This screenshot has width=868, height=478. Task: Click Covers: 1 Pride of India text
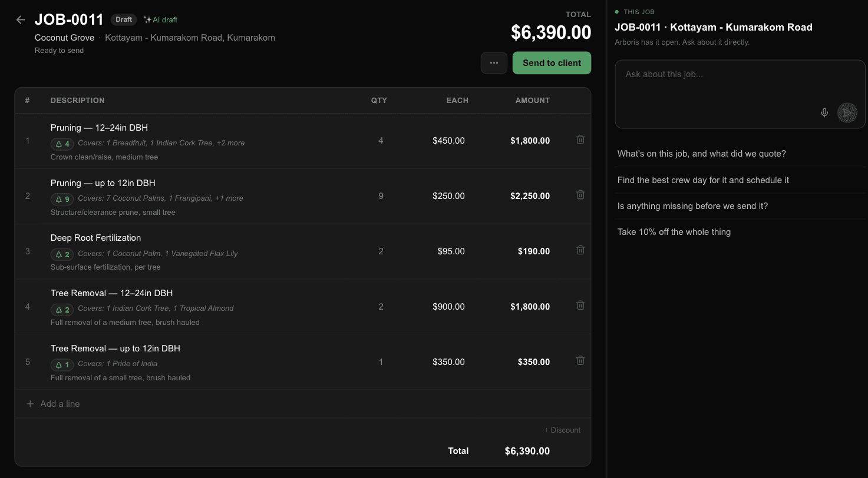point(117,364)
